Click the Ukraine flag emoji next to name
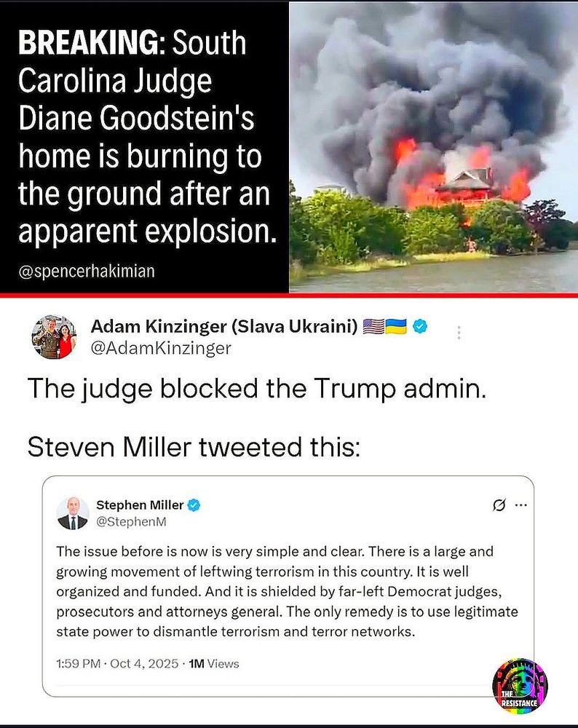This screenshot has height=728, width=578. (396, 327)
